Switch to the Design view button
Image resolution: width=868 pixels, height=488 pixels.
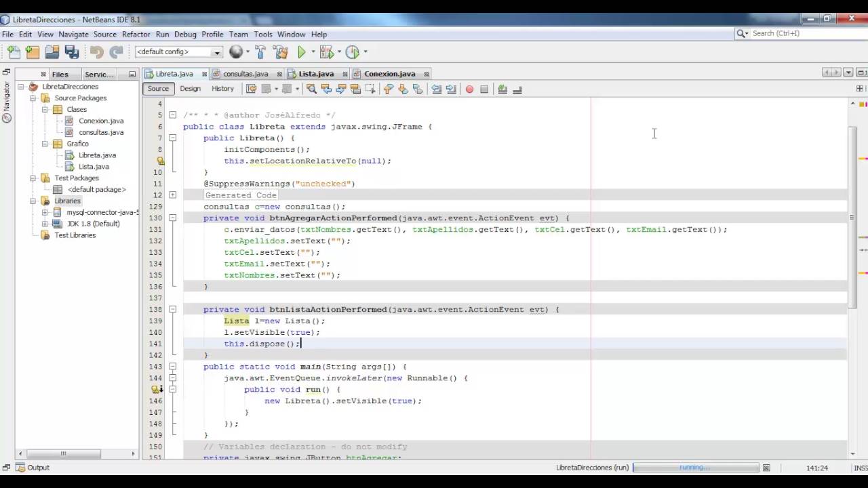190,89
